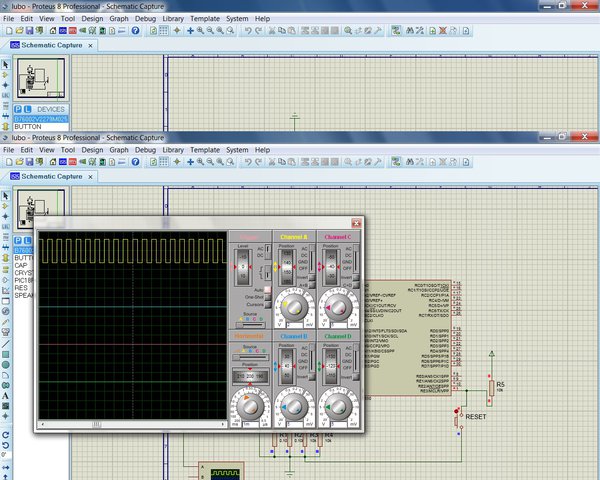Toggle grid icon in front window toolbar
The image size is (600, 480).
[163, 162]
